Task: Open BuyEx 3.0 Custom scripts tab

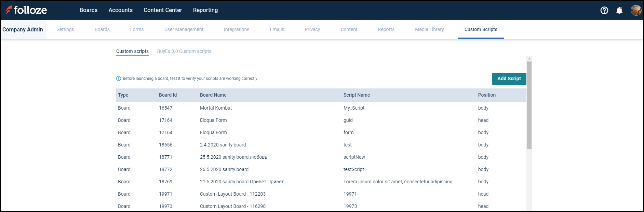Action: (x=184, y=52)
